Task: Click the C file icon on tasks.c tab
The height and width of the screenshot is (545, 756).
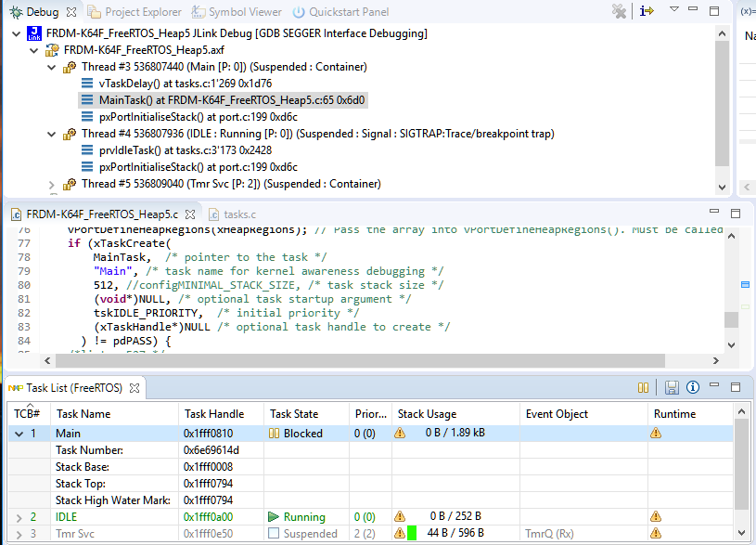Action: pos(214,214)
